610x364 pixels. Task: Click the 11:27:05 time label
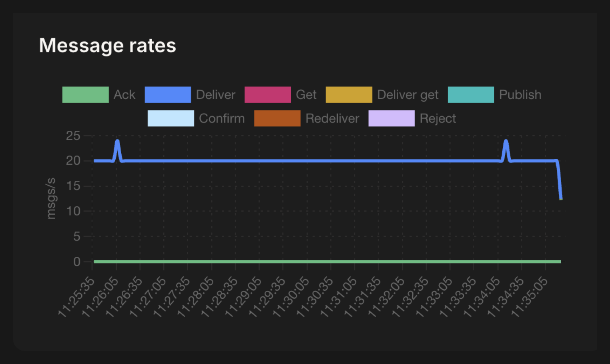point(148,297)
